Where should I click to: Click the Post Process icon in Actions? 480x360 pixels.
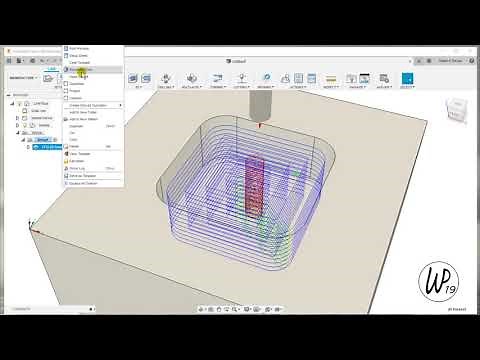point(298,78)
